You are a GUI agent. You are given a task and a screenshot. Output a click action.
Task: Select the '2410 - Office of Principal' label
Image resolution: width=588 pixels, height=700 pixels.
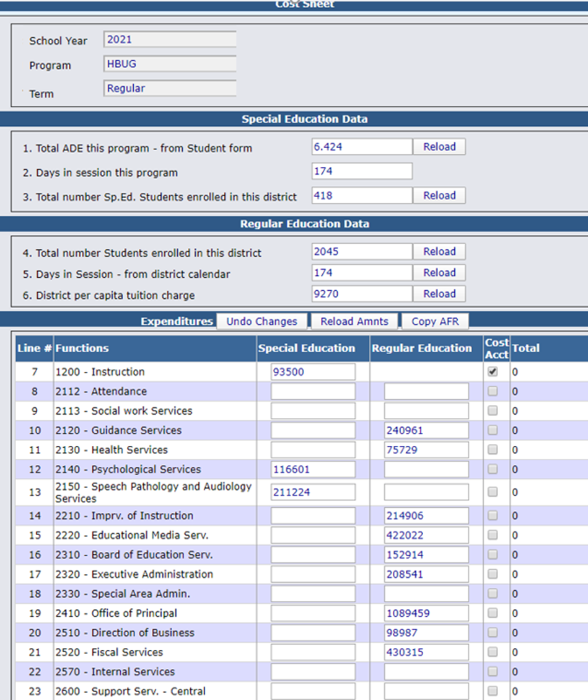pos(116,613)
